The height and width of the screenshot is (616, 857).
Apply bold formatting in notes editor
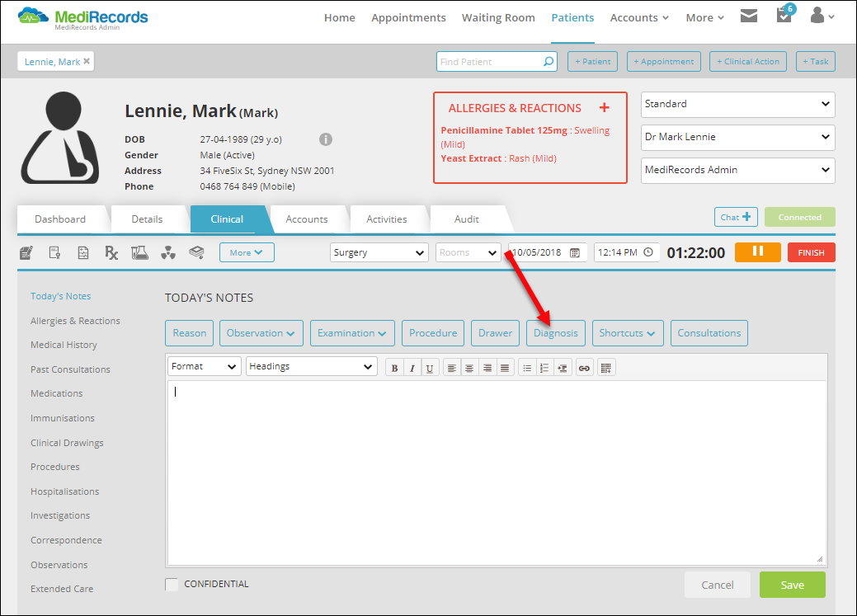(x=394, y=368)
